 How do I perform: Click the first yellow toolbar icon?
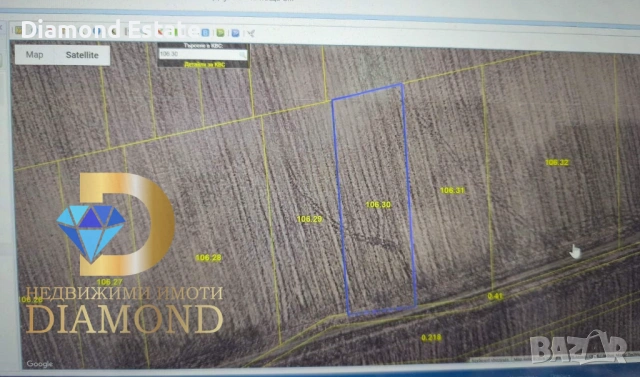[x=18, y=30]
